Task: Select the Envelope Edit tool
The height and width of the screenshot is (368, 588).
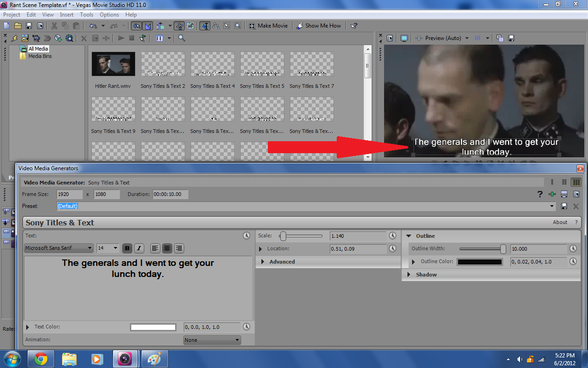Action: click(x=216, y=26)
